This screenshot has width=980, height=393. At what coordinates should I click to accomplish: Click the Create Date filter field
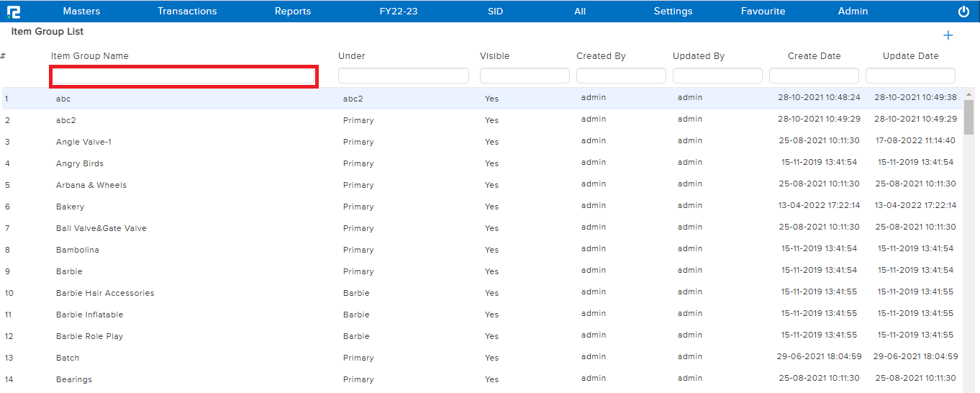coord(814,76)
